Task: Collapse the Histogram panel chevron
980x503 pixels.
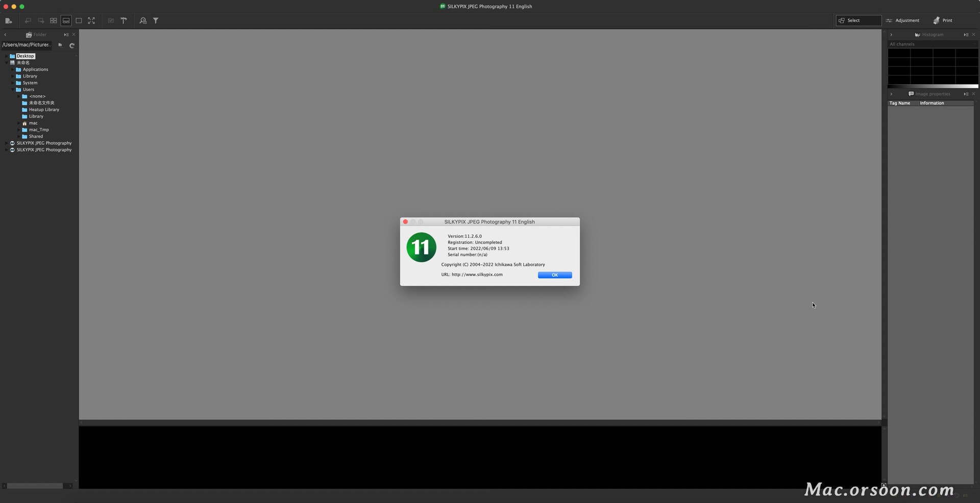Action: pos(891,35)
